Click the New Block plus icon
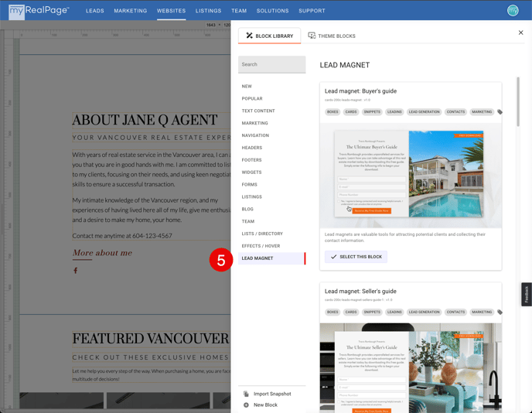 (247, 404)
